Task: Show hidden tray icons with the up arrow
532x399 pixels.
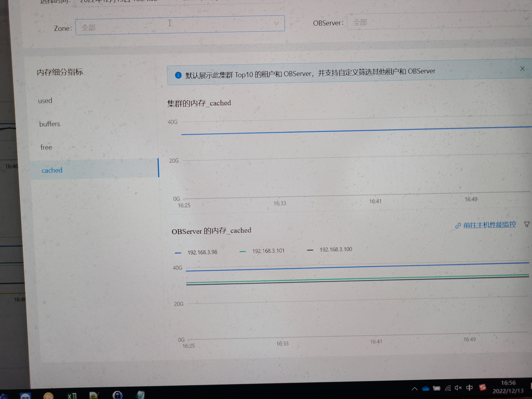Action: pos(415,389)
